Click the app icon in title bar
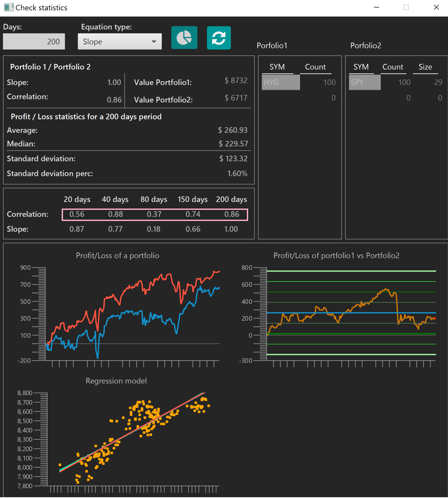This screenshot has width=448, height=498. 9,7
